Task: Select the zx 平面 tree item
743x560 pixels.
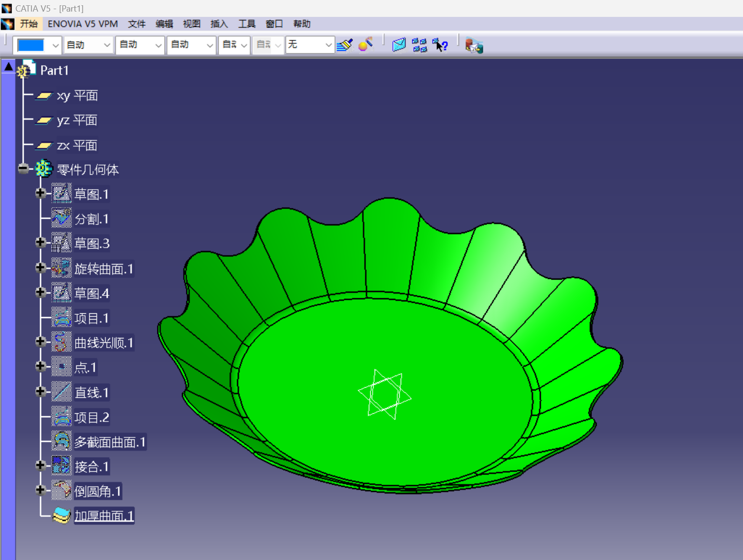Action: point(77,145)
